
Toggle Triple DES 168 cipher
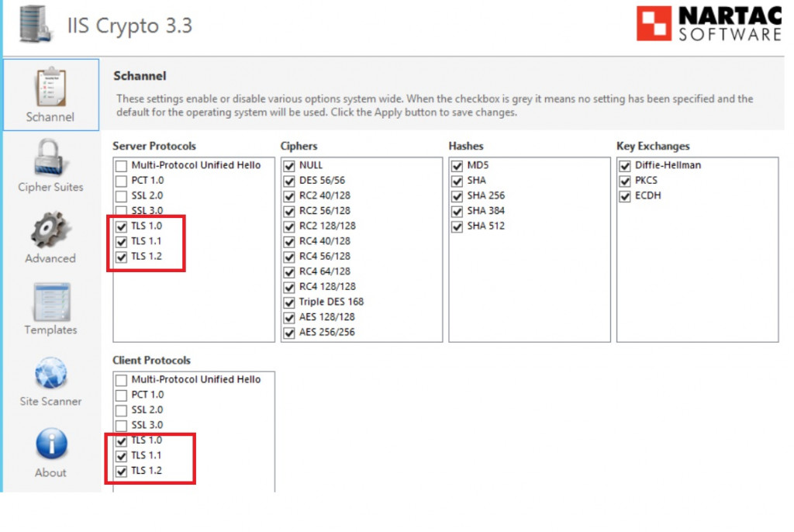click(289, 302)
